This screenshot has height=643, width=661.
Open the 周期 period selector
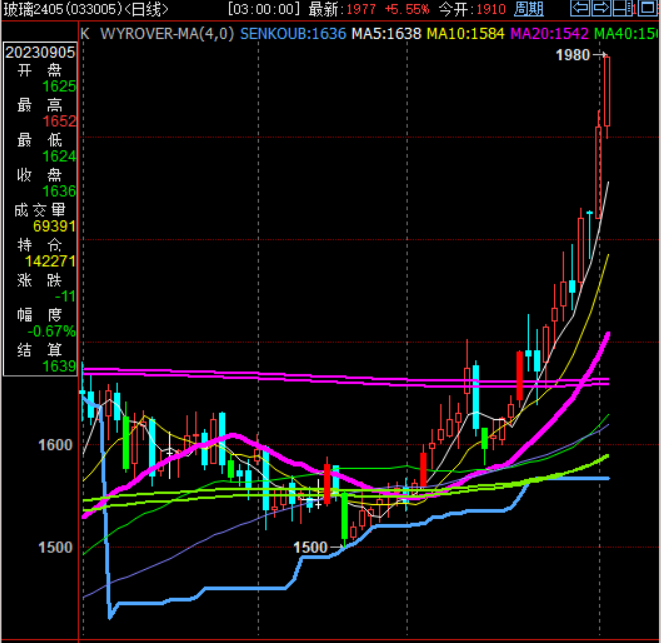click(529, 9)
